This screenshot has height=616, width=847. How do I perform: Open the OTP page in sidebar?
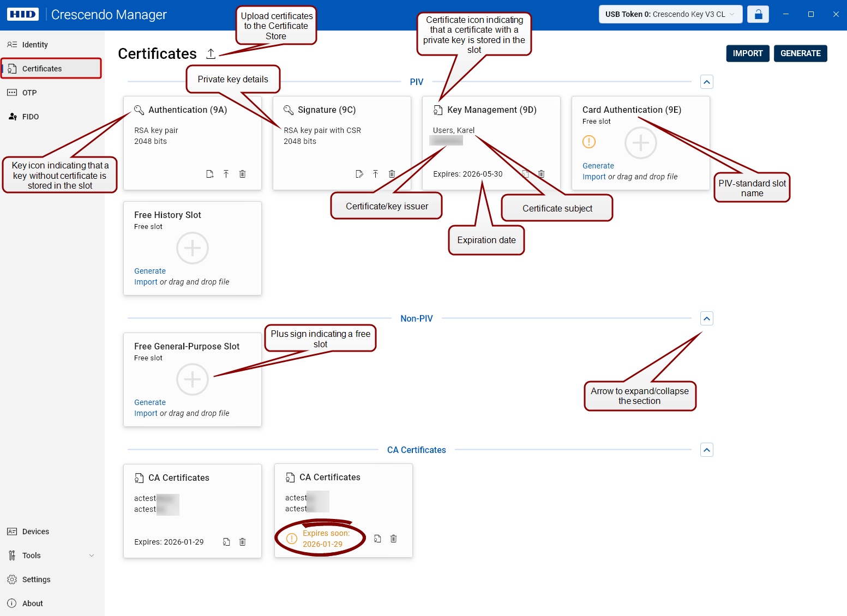click(x=29, y=93)
